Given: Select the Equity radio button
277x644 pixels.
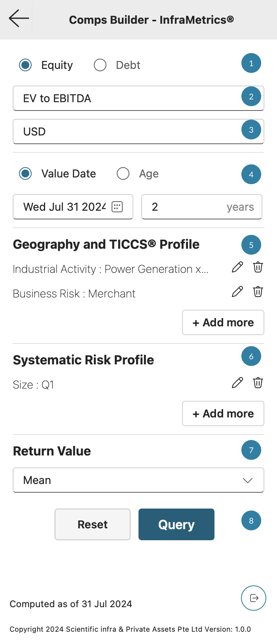Looking at the screenshot, I should click(26, 65).
